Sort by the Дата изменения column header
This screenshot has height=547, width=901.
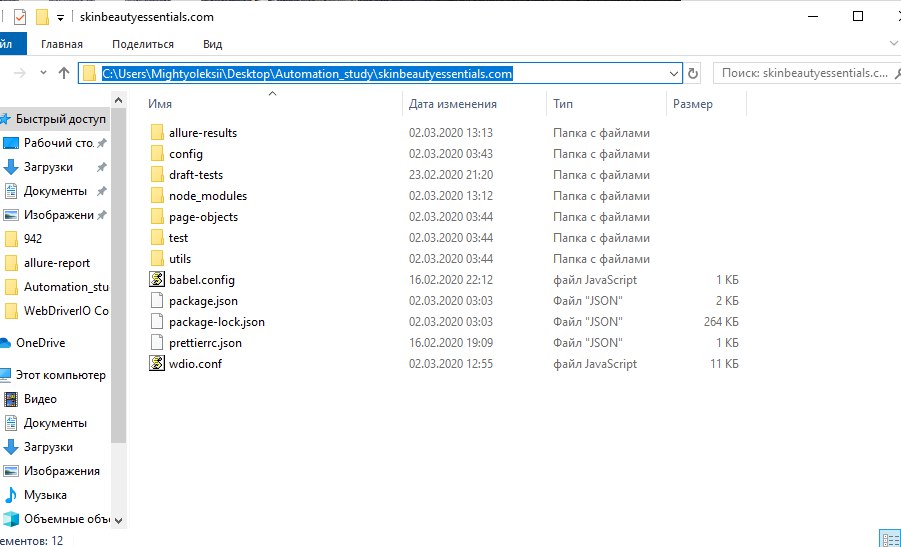coord(453,104)
